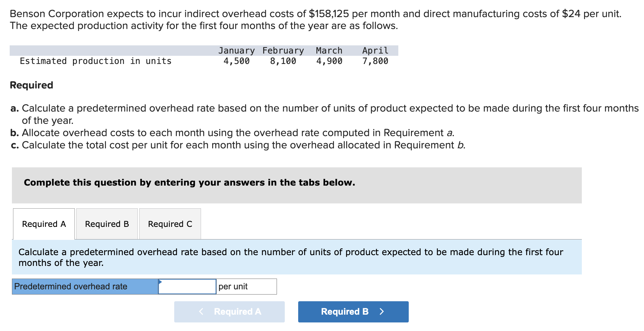The width and height of the screenshot is (644, 331).
Task: Select the 7,800 April production value
Action: click(375, 61)
